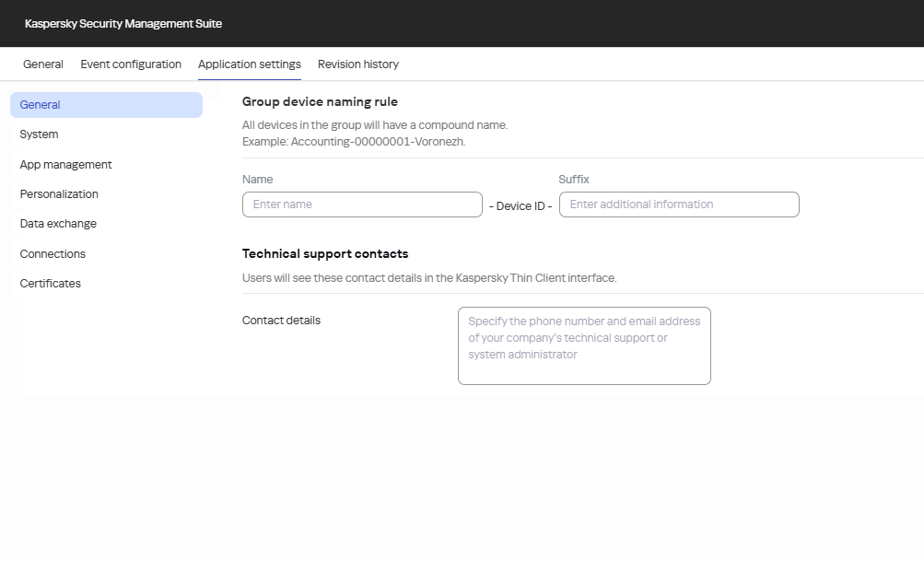Select the General tab at the top
924x561 pixels.
(42, 64)
